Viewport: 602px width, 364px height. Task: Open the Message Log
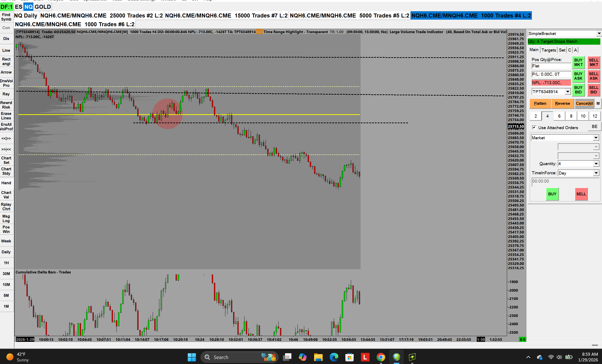point(7,219)
